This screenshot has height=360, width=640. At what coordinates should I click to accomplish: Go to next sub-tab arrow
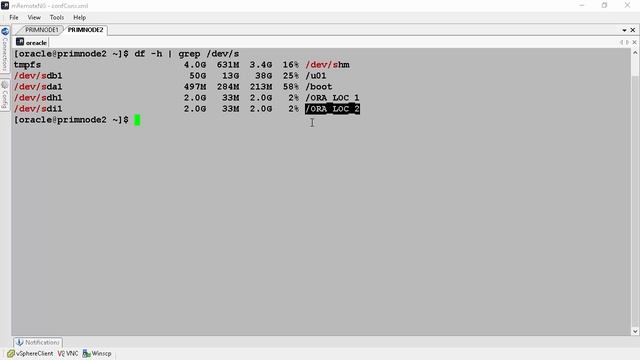coord(627,42)
